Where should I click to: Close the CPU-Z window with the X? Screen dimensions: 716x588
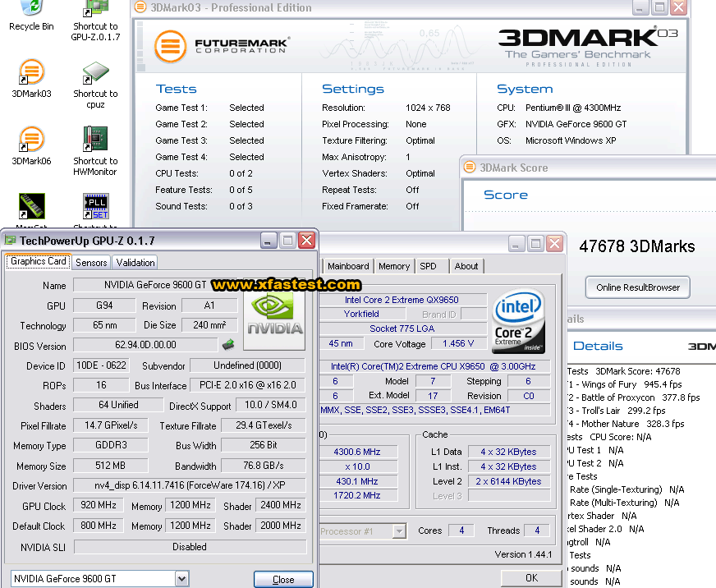coord(555,244)
